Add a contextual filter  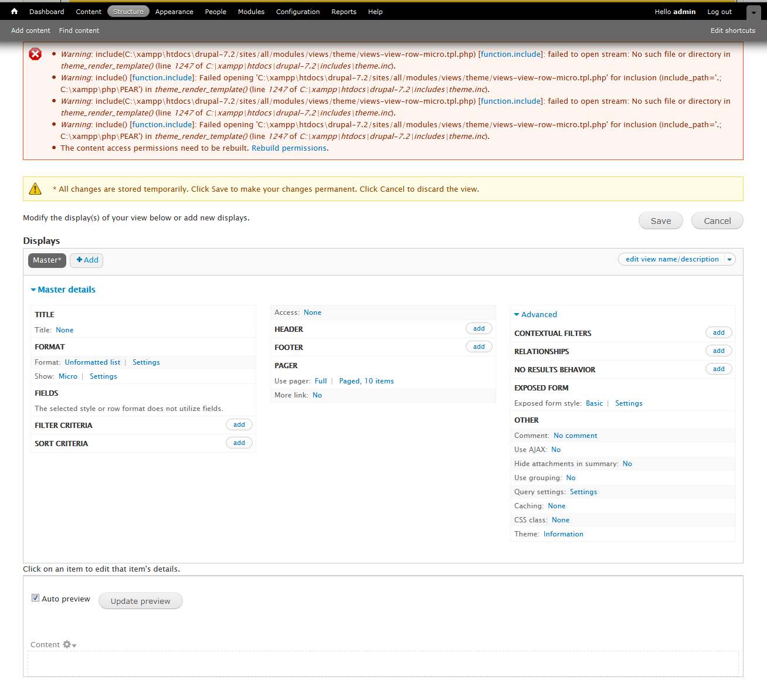[x=718, y=332]
